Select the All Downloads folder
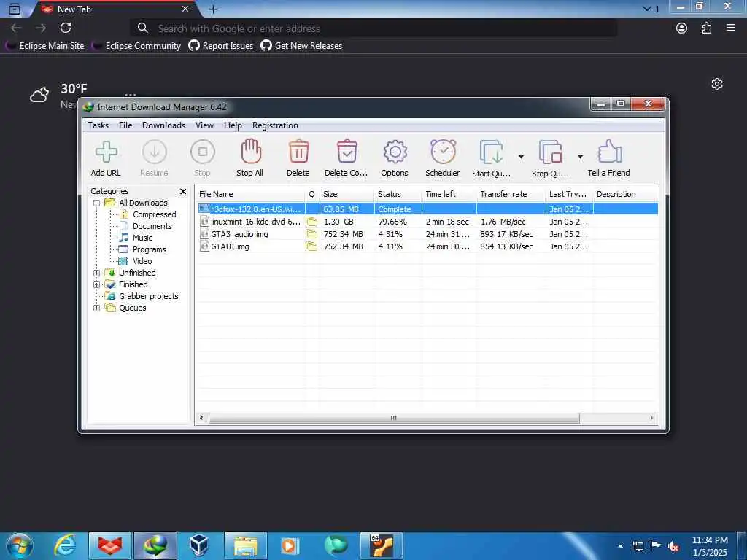This screenshot has height=560, width=747. 143,203
